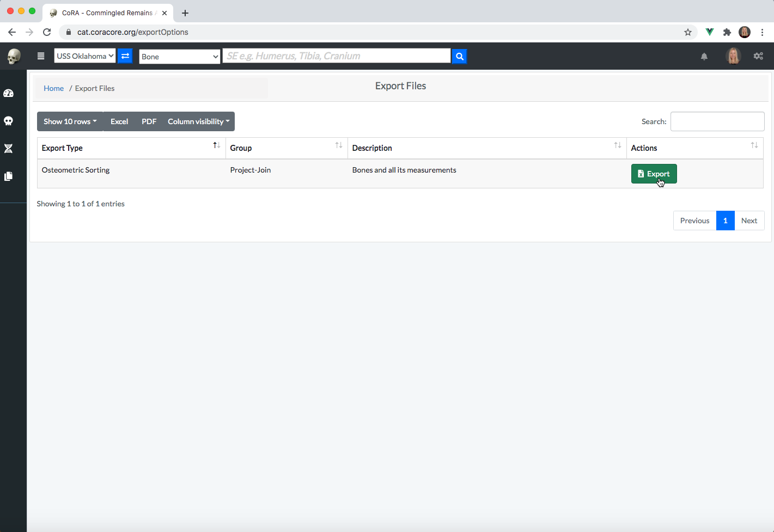This screenshot has width=774, height=532.
Task: Open the USS Oklahoma project dropdown
Action: click(85, 56)
